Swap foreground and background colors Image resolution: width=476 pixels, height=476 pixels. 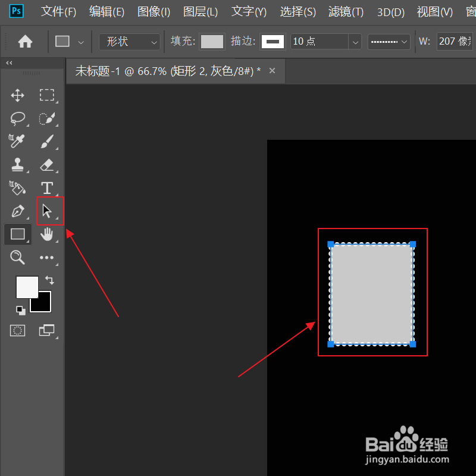pyautogui.click(x=49, y=280)
